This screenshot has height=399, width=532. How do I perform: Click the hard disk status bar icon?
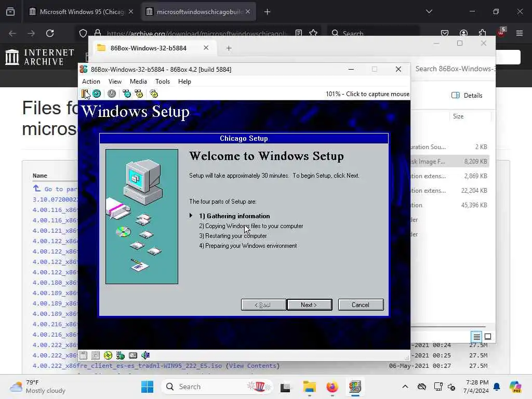tap(133, 355)
